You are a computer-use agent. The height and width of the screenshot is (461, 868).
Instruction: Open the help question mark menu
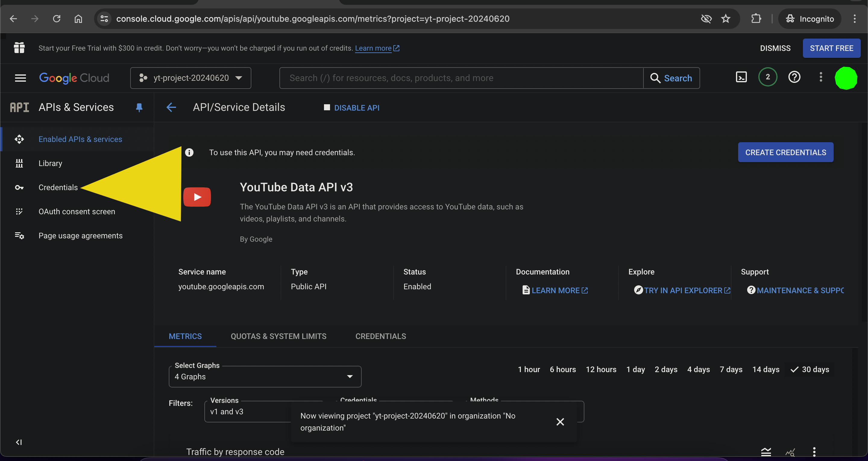794,77
